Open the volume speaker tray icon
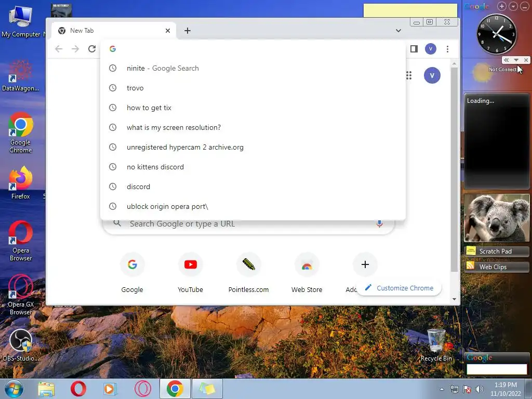 point(480,389)
